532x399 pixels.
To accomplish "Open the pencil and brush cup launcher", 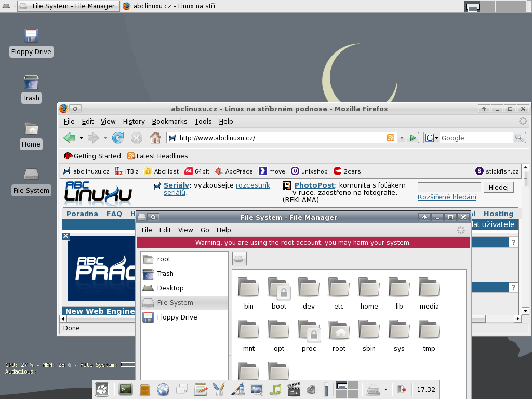I will [219, 390].
